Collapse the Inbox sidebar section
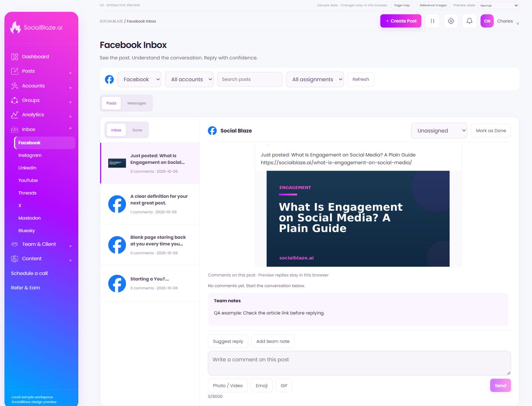Viewport: 532px width, 406px height. 70,129
